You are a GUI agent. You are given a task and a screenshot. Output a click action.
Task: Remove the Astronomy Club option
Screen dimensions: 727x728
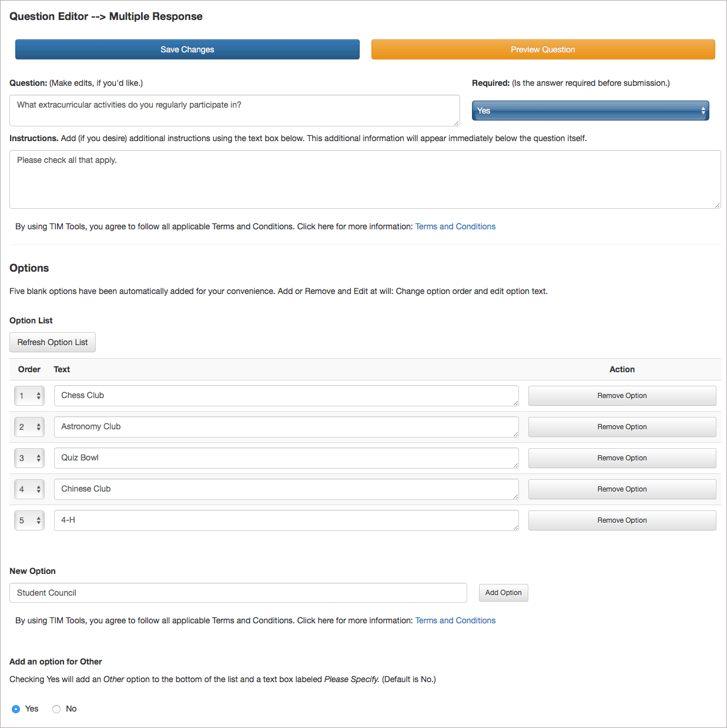pos(622,427)
